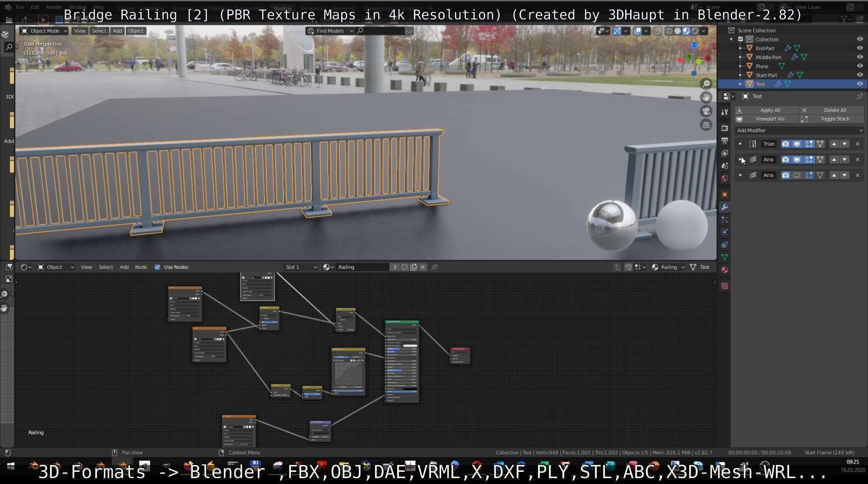Select rendered viewport shading
The image size is (868, 484).
pyautogui.click(x=695, y=31)
